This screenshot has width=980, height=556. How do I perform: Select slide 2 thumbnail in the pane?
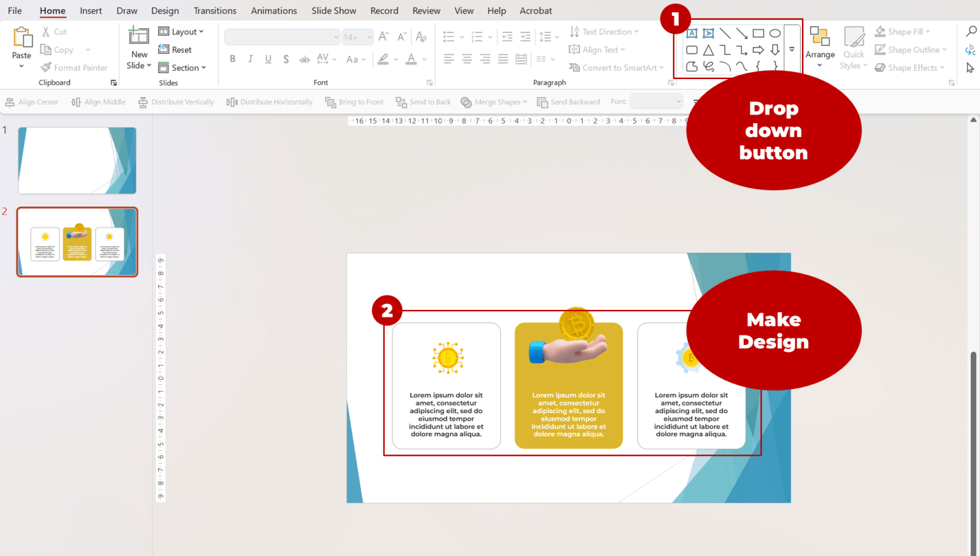pyautogui.click(x=77, y=242)
